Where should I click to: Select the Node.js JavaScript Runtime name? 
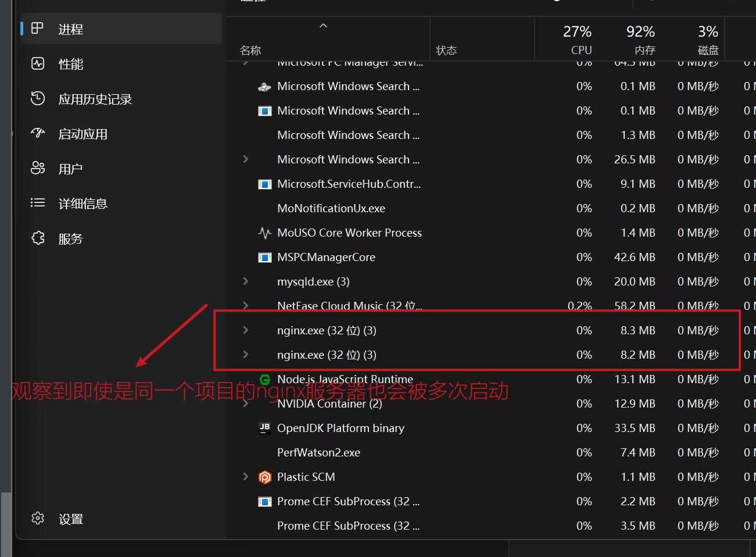pos(345,379)
